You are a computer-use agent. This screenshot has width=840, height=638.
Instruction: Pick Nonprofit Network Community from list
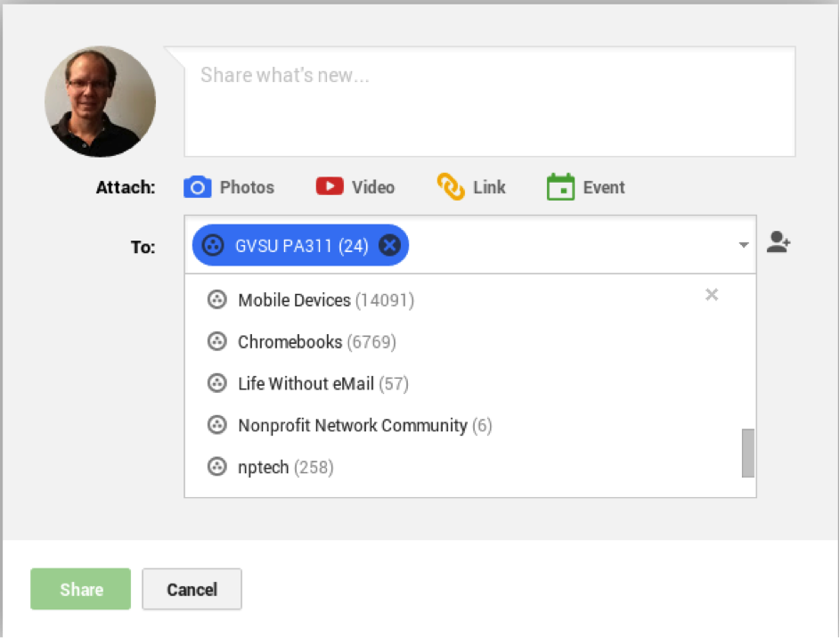(x=352, y=426)
